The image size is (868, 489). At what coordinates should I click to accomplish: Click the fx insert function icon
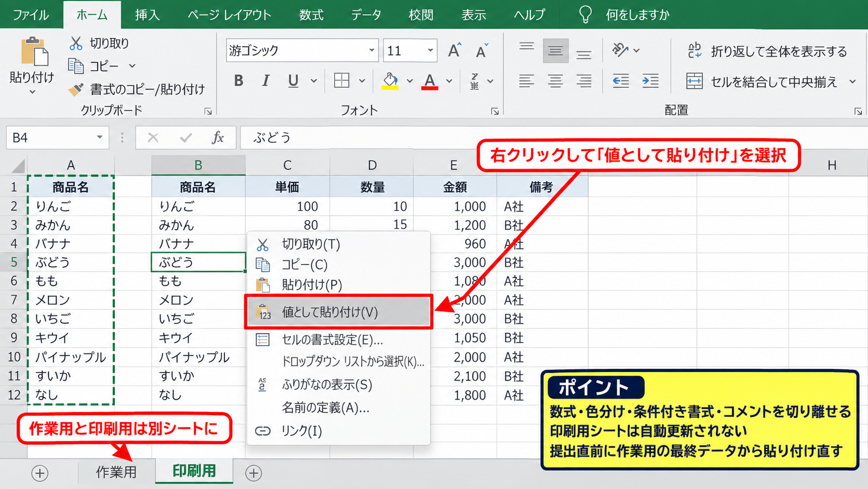pos(218,138)
